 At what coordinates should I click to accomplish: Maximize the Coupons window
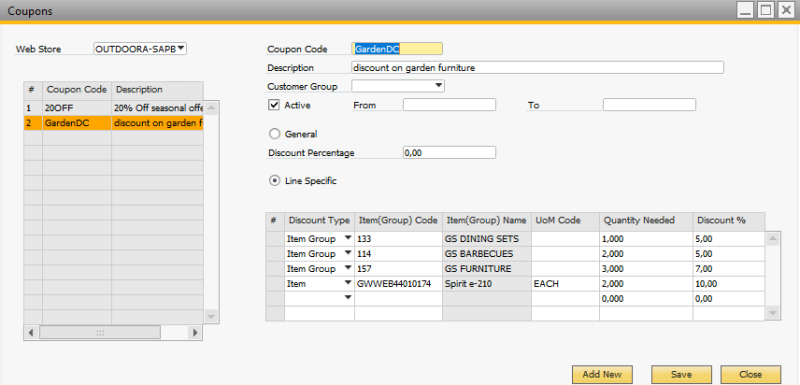pos(765,10)
